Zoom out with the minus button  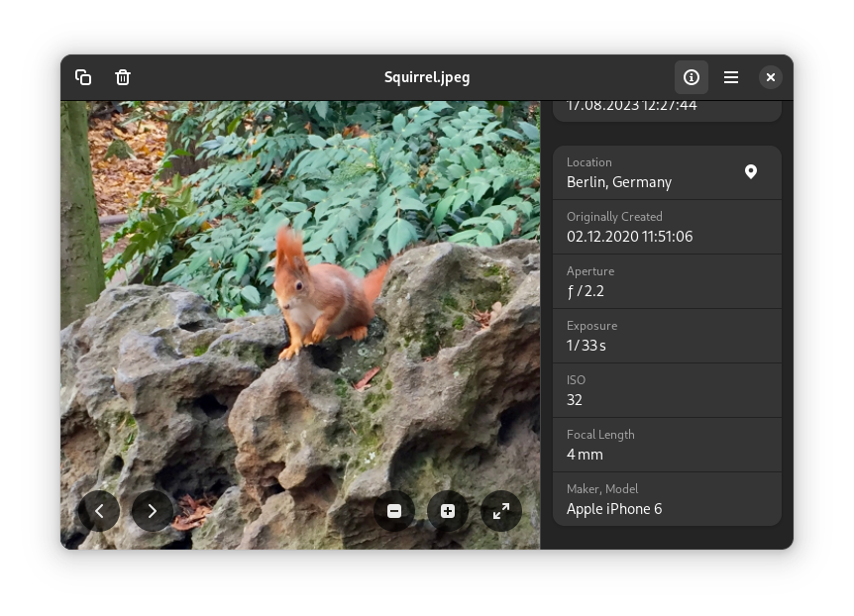[x=394, y=511]
